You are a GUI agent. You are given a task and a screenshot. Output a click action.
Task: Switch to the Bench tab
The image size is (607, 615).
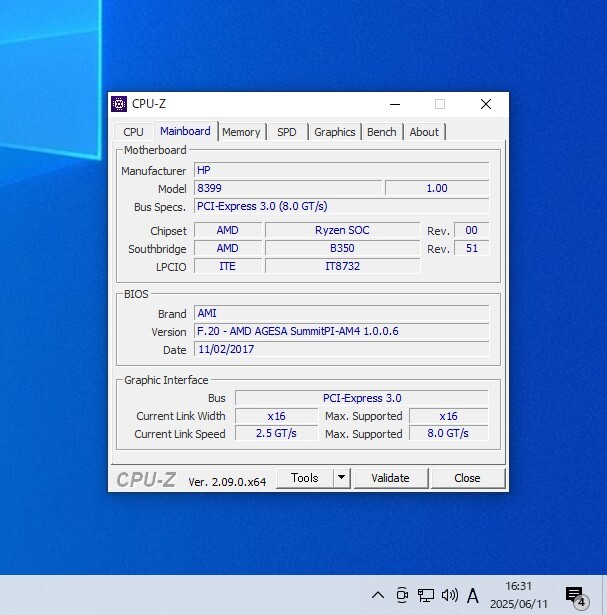[x=382, y=132]
